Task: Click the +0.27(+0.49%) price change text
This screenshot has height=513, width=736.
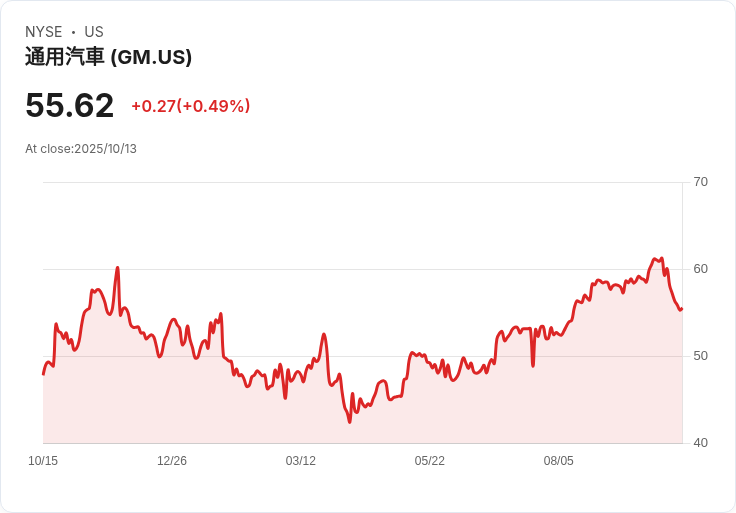Action: click(190, 106)
